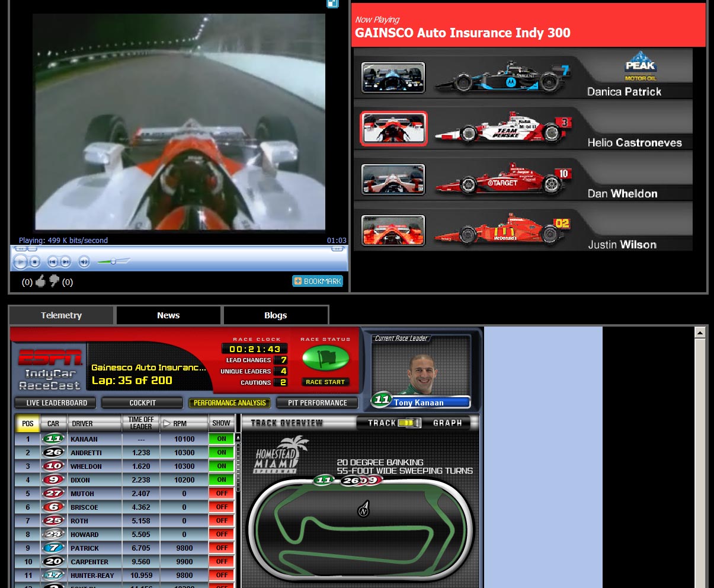Click car number 9 badge for Dixon
The height and width of the screenshot is (588, 714).
coord(53,480)
